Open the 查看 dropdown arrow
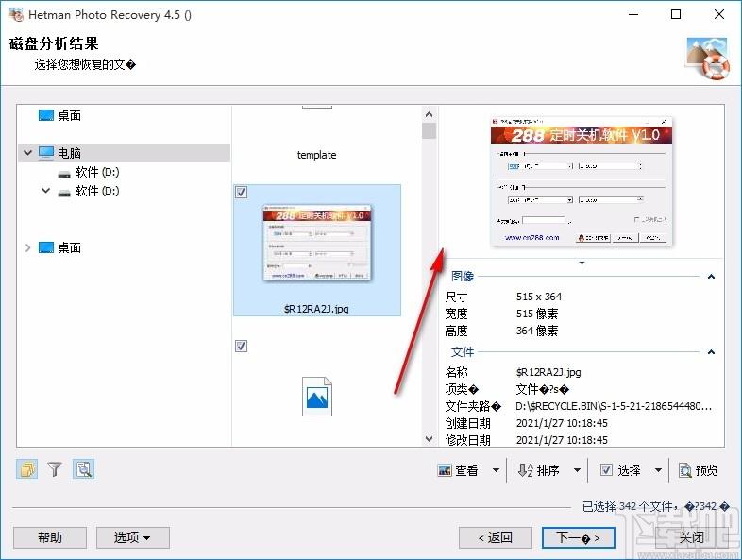Screen dimensions: 742x560 [496, 470]
